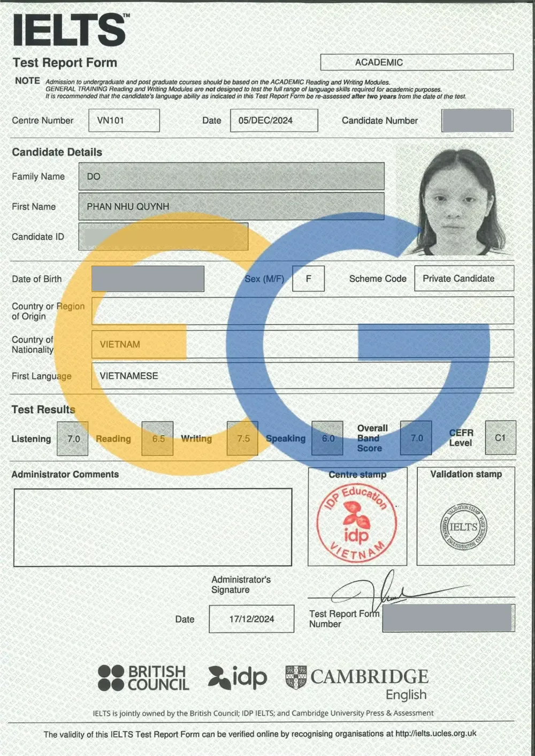This screenshot has width=535, height=756.
Task: Click the Family Name field DO
Action: click(231, 176)
